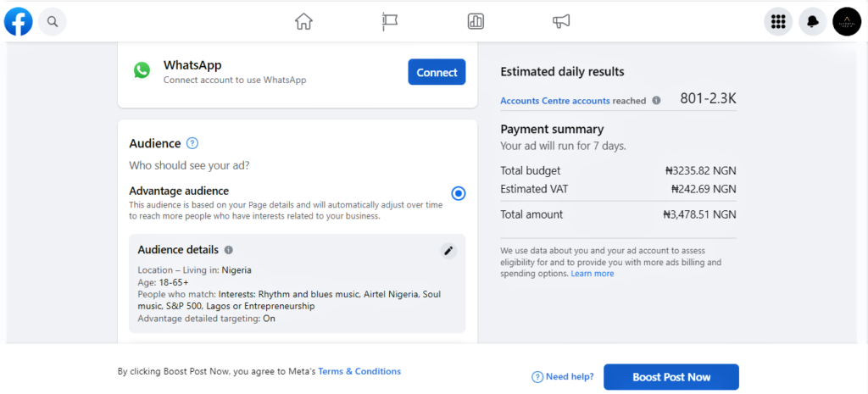Click the Audience help question mark icon
This screenshot has height=394, width=868.
pyautogui.click(x=192, y=143)
